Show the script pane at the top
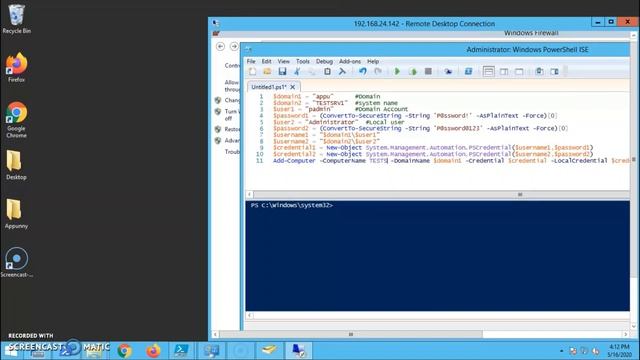640x360 pixels. point(489,71)
